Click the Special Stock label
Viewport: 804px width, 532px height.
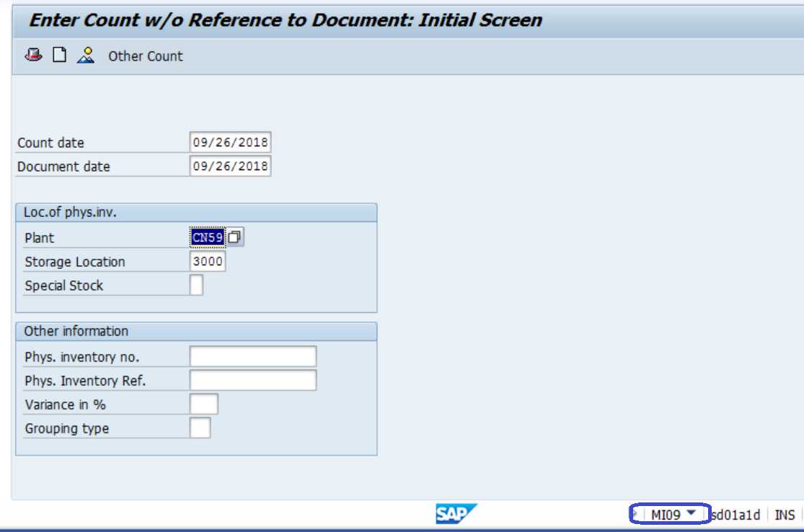pos(63,285)
